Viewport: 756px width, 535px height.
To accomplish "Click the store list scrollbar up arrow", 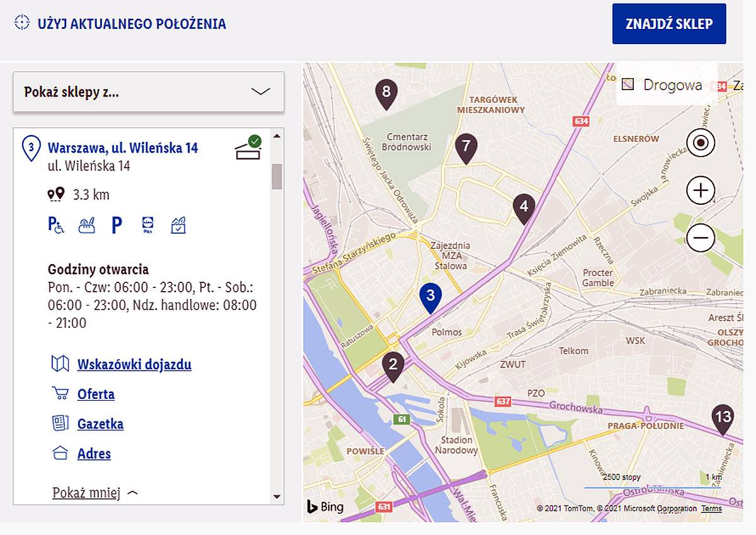I will pyautogui.click(x=277, y=135).
